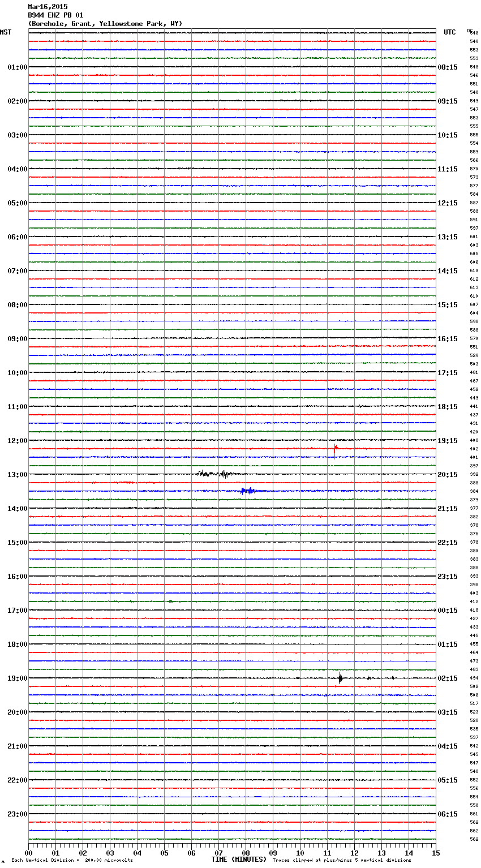Click the '22:15' UTC row label

coord(448,543)
